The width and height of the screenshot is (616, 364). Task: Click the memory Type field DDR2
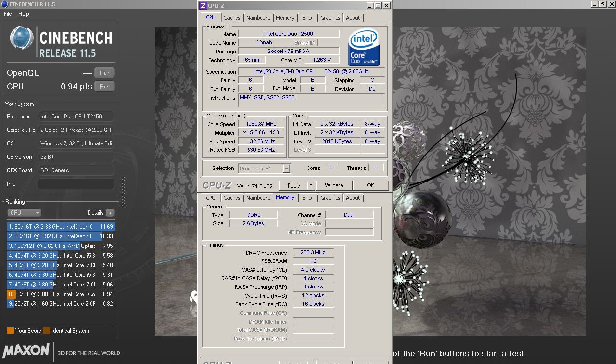click(253, 215)
